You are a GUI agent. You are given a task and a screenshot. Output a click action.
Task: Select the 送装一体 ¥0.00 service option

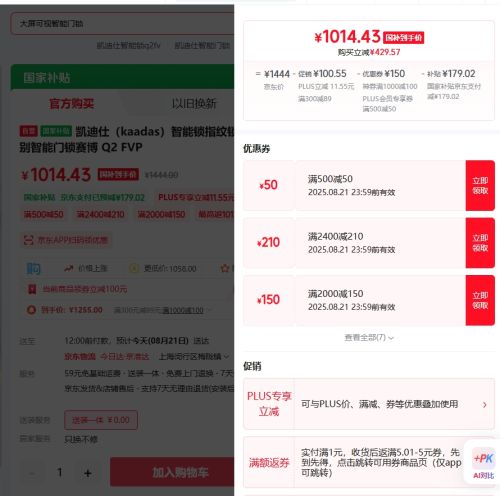(x=101, y=420)
